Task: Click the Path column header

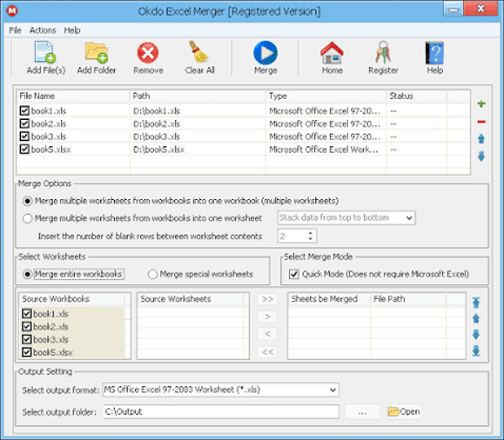Action: [198, 96]
